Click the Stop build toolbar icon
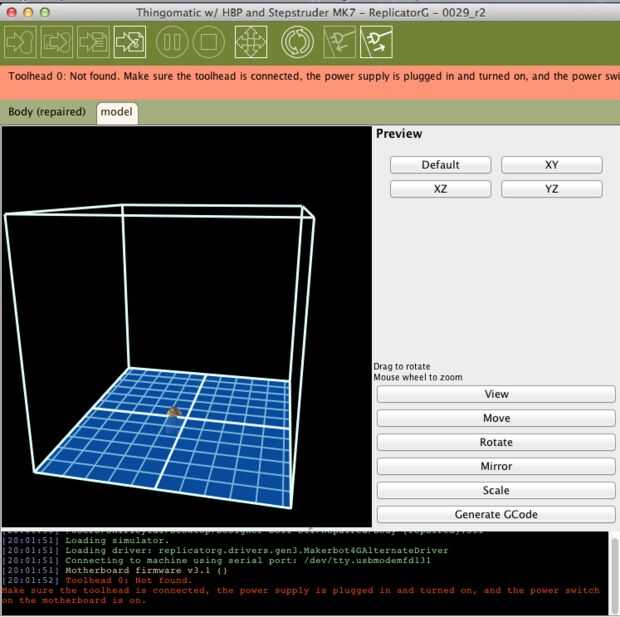This screenshot has width=620, height=617. pos(208,42)
